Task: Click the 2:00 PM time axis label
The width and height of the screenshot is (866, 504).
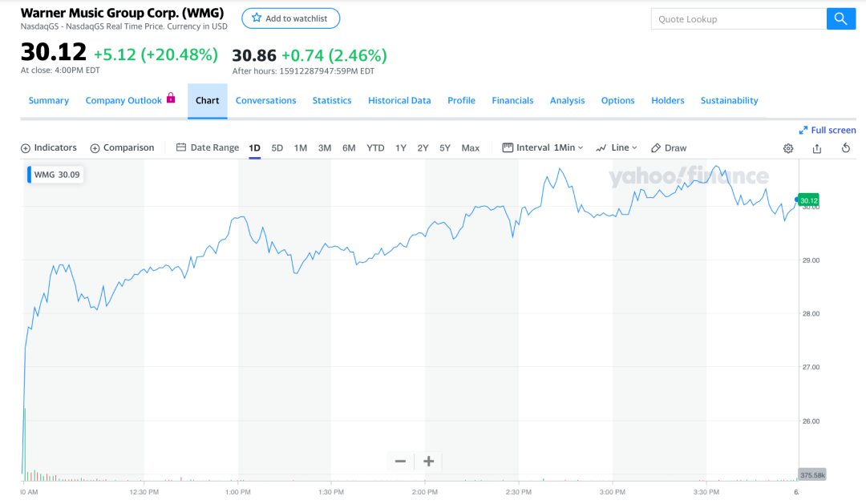Action: point(425,492)
